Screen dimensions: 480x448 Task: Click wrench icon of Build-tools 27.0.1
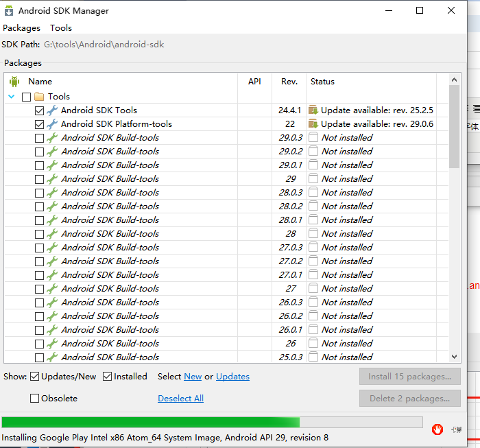(52, 274)
